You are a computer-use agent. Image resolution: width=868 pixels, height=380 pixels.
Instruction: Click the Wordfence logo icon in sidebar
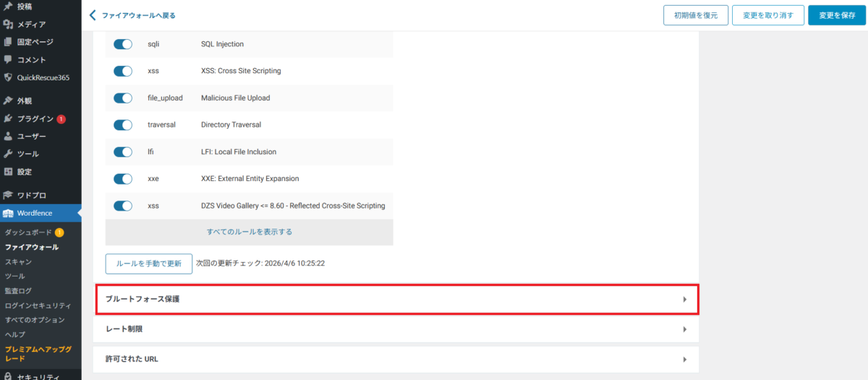pyautogui.click(x=8, y=213)
